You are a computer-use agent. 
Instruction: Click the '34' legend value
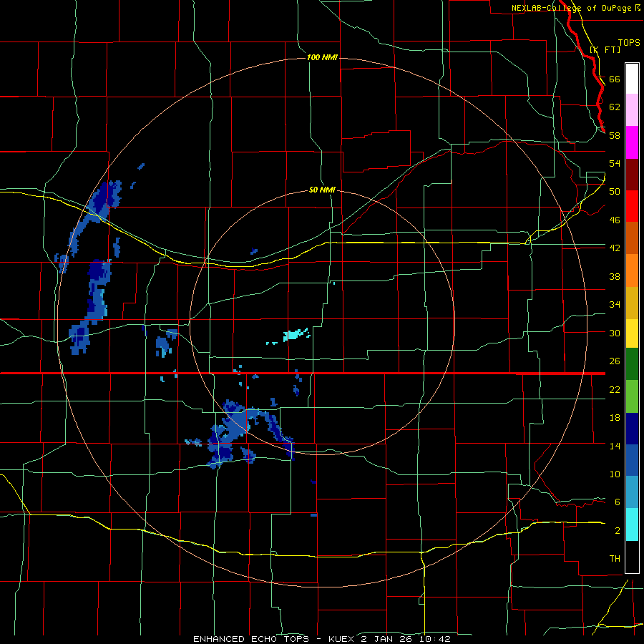click(x=615, y=305)
